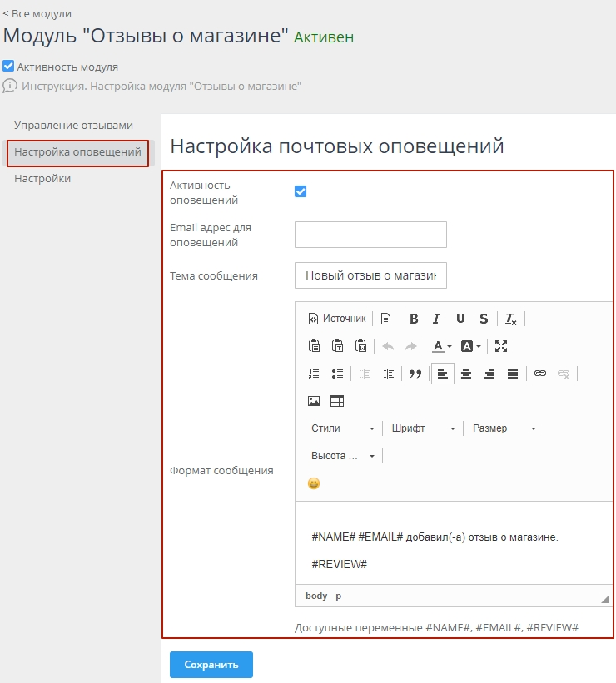Insert a numbered list
The height and width of the screenshot is (683, 616).
pyautogui.click(x=314, y=374)
